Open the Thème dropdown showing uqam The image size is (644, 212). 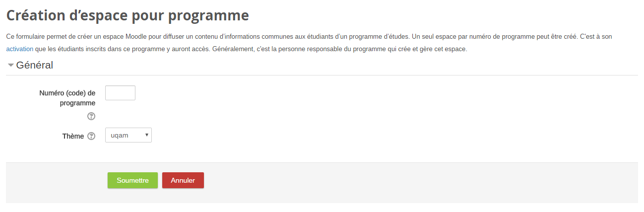[129, 135]
